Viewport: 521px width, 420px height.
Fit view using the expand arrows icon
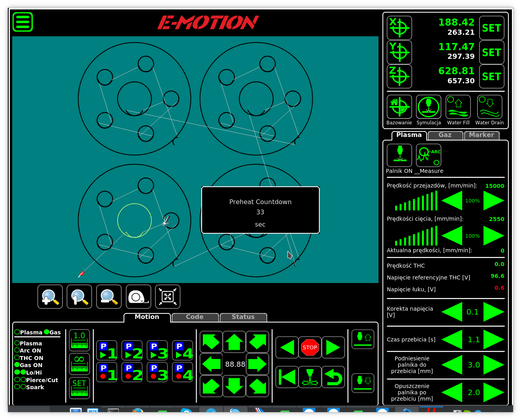click(168, 297)
